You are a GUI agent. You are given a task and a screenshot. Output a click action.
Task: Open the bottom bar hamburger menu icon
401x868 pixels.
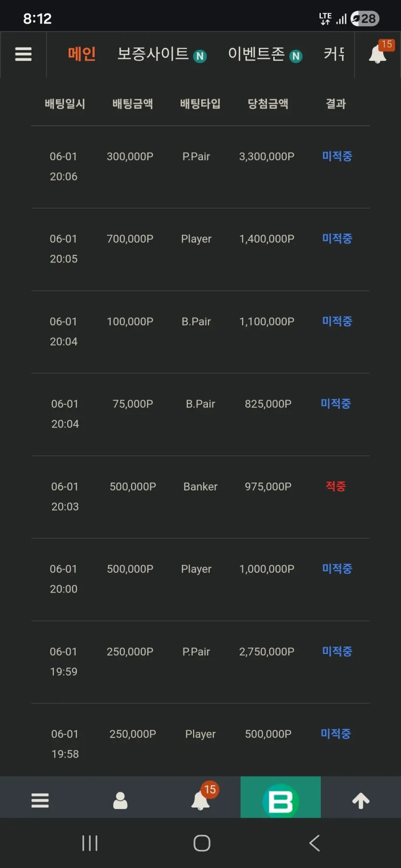click(x=40, y=800)
